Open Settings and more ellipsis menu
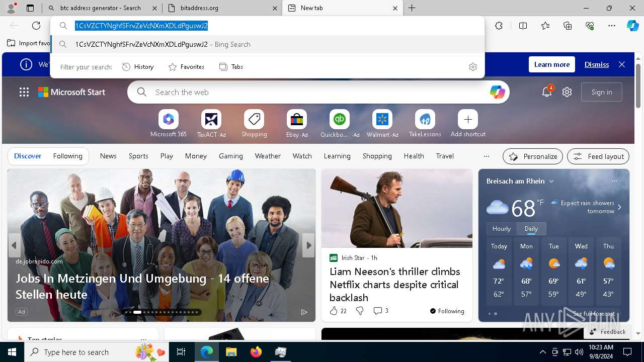The image size is (644, 362). tap(612, 26)
